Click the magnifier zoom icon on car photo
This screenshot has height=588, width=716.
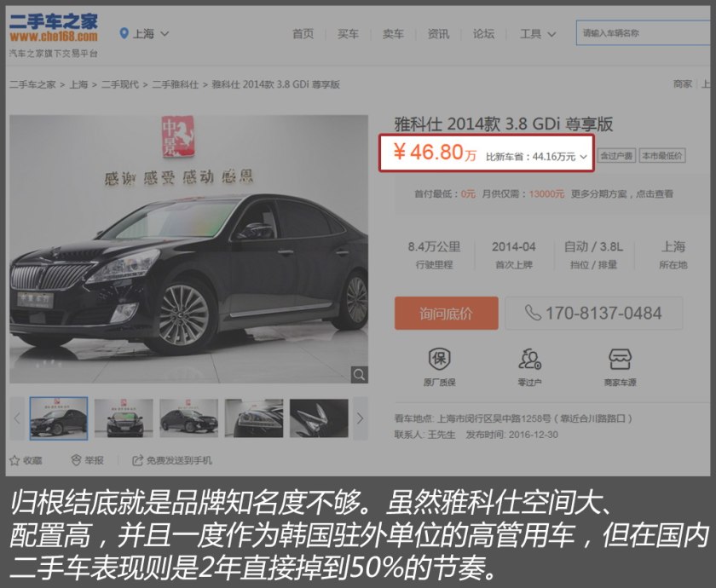pyautogui.click(x=361, y=375)
